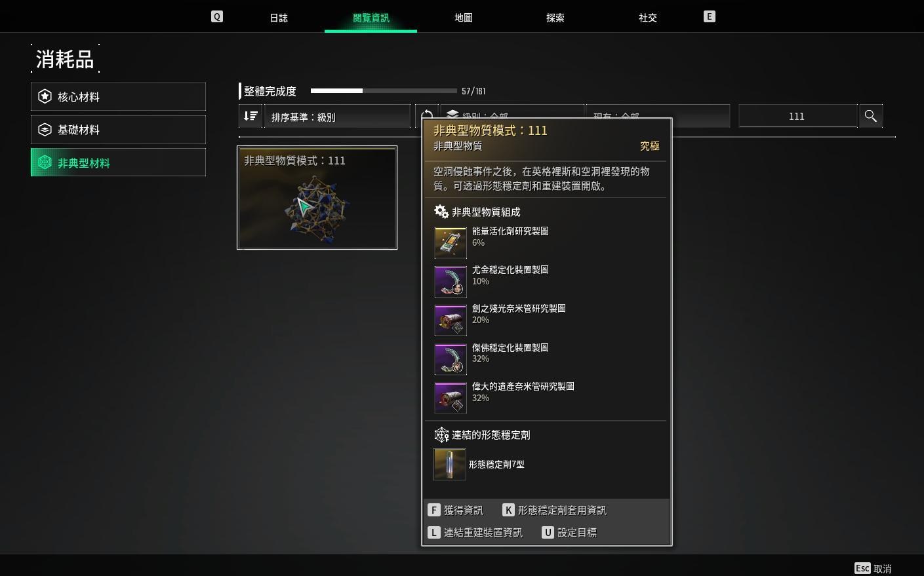Open the 地圖 tab
The image size is (924, 576).
[x=464, y=18]
